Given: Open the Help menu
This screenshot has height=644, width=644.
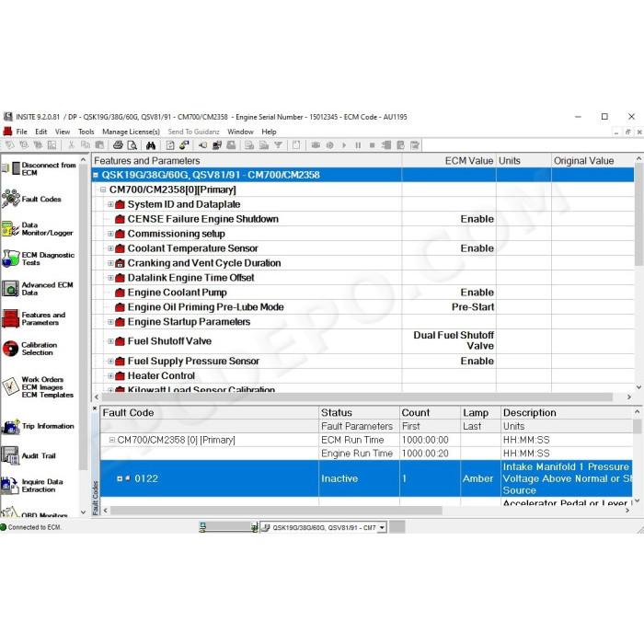Looking at the screenshot, I should tap(269, 132).
